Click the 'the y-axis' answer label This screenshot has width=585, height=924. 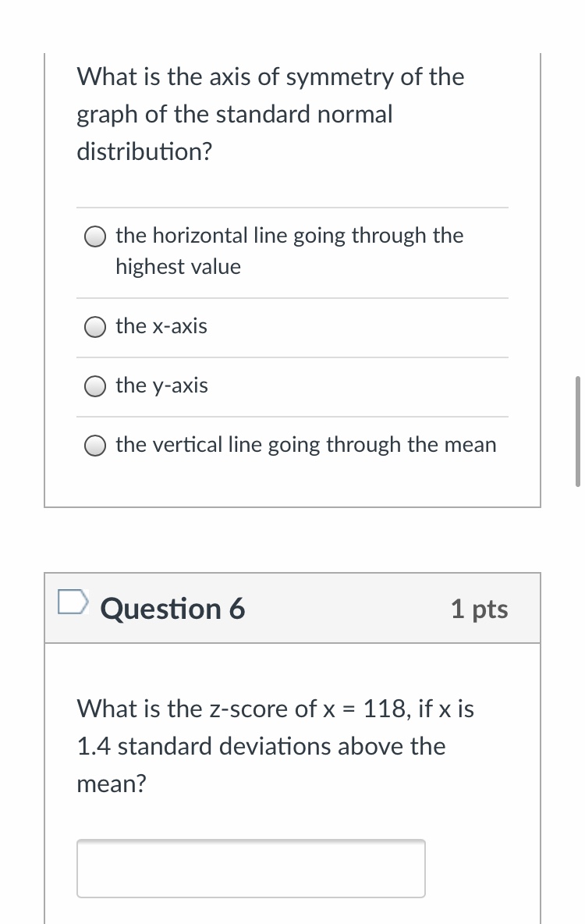tap(161, 386)
